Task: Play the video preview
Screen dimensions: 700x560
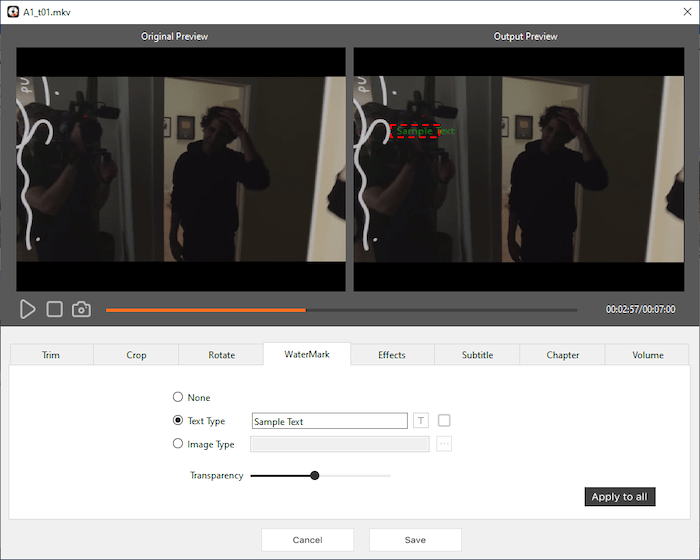Action: (28, 310)
